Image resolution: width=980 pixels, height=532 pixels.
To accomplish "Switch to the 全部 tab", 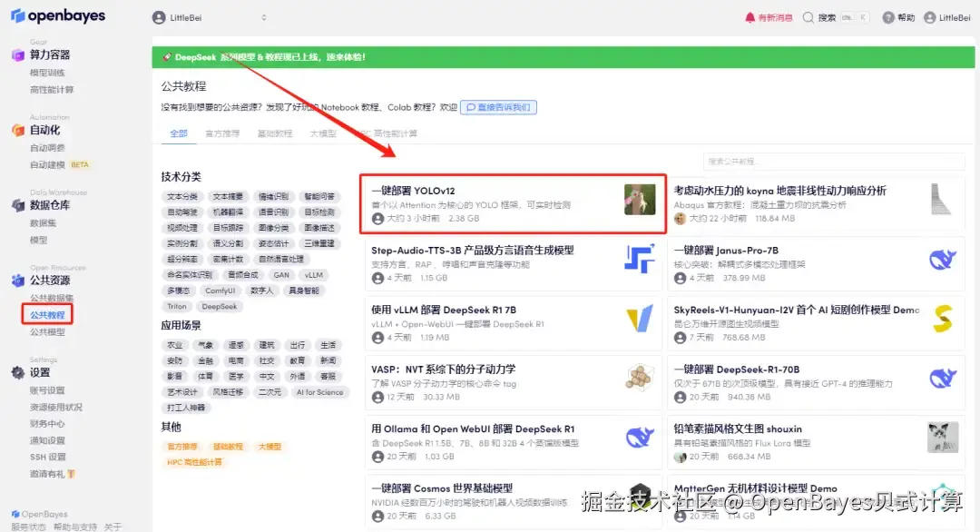I will [179, 133].
